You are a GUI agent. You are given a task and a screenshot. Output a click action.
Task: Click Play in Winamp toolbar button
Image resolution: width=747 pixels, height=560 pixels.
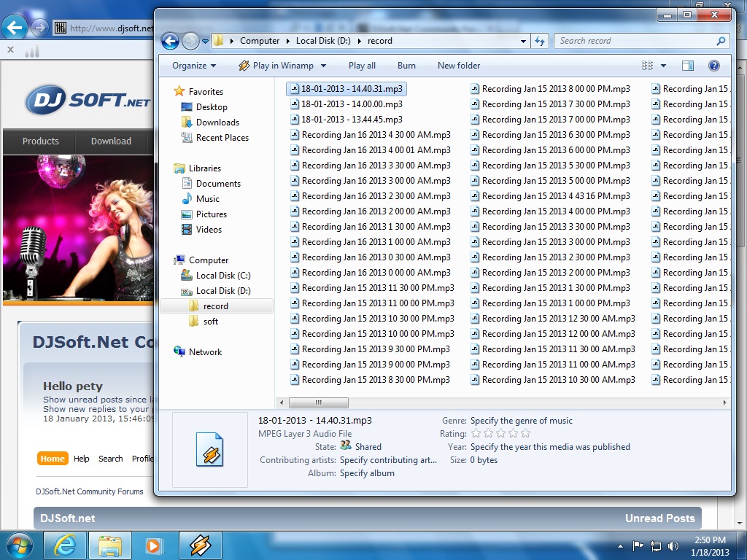pos(276,66)
